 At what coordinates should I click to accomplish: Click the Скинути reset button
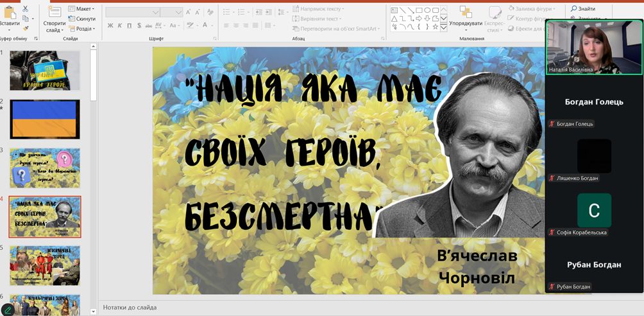(85, 19)
